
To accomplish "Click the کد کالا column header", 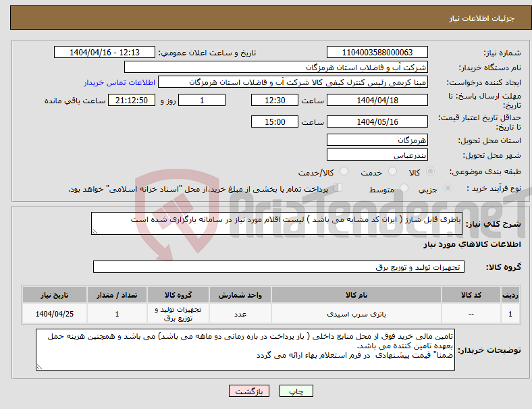I will (471, 295).
